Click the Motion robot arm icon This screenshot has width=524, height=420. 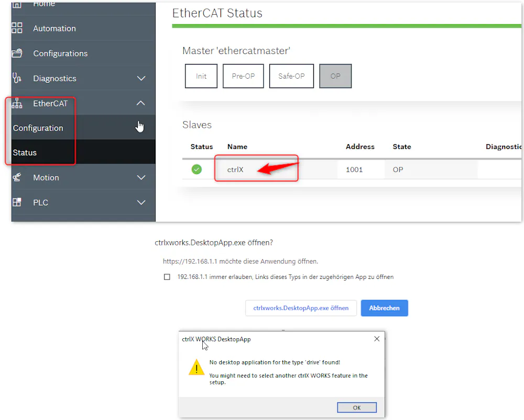[x=17, y=177]
